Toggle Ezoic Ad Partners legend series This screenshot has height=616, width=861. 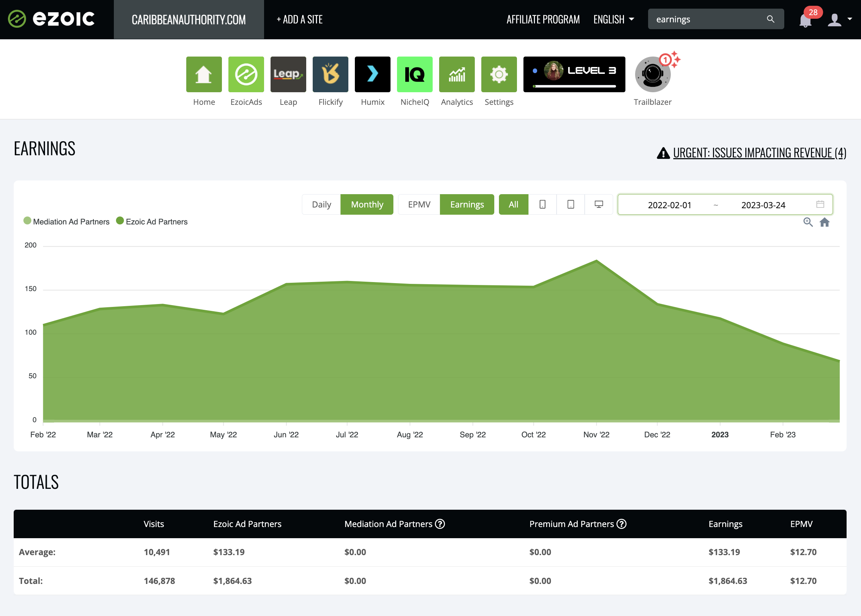click(152, 222)
